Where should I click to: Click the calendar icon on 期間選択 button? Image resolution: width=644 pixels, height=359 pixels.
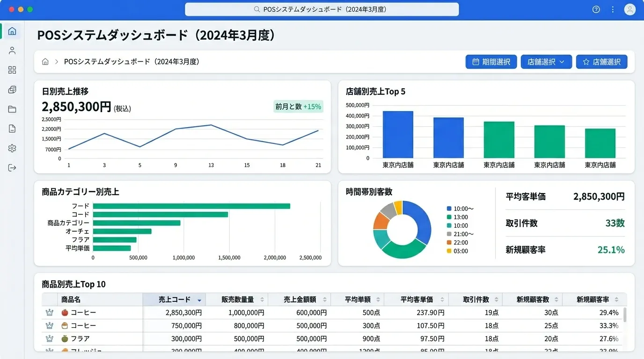(476, 62)
